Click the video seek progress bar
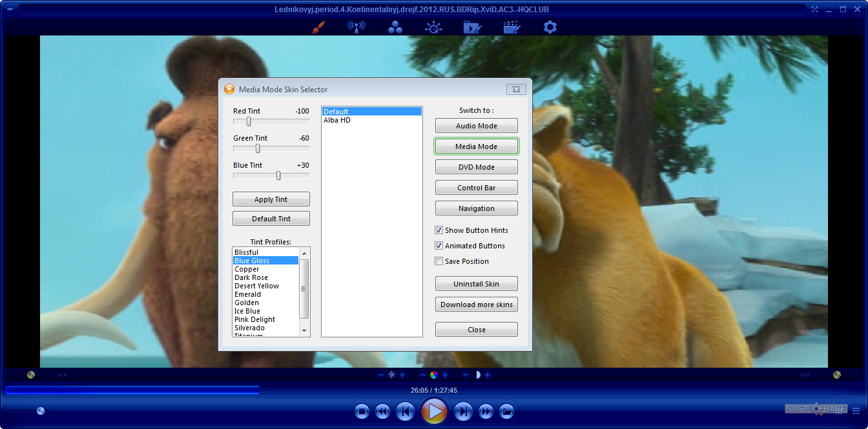Image resolution: width=868 pixels, height=429 pixels. click(x=434, y=390)
